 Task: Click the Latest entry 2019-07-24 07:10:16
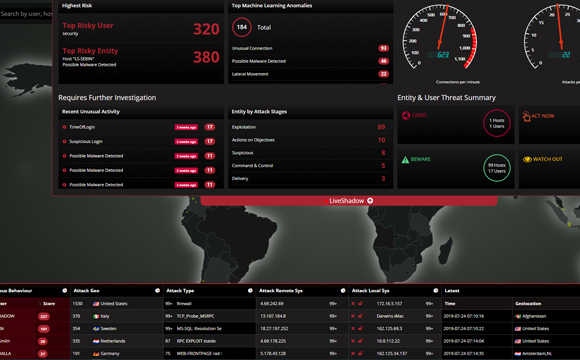coord(464,316)
